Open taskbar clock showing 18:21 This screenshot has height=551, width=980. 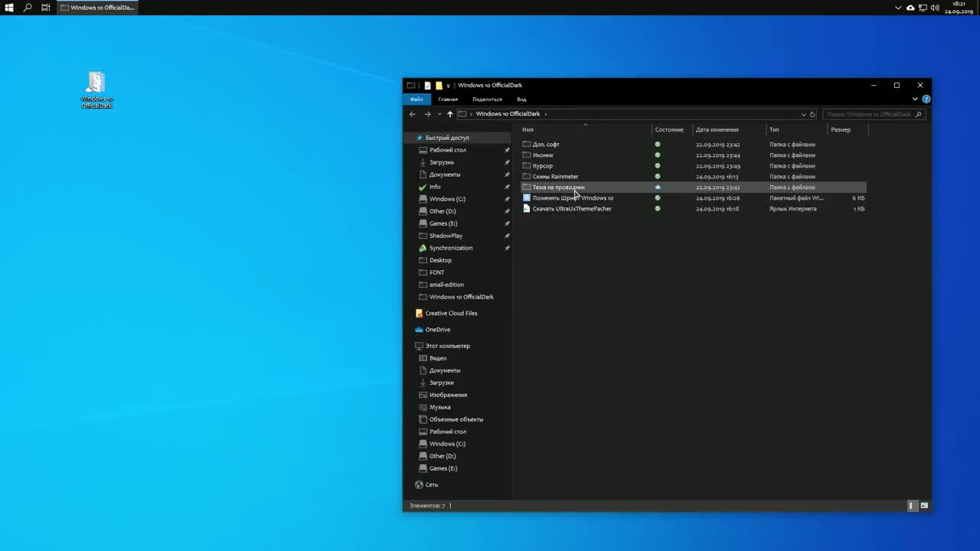click(x=959, y=8)
